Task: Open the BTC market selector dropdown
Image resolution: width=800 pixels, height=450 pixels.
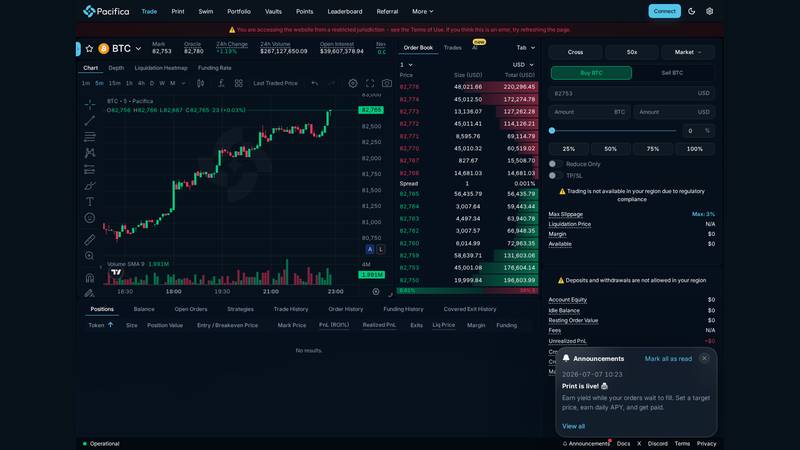Action: 138,48
